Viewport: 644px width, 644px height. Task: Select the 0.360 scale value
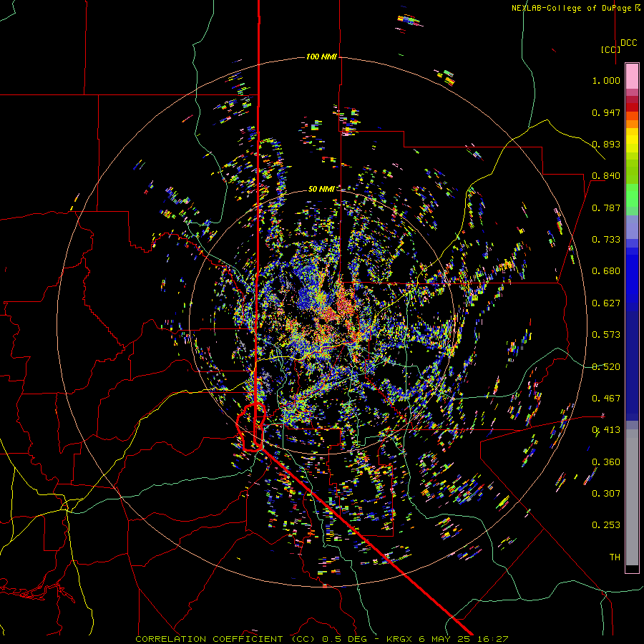[x=606, y=462]
